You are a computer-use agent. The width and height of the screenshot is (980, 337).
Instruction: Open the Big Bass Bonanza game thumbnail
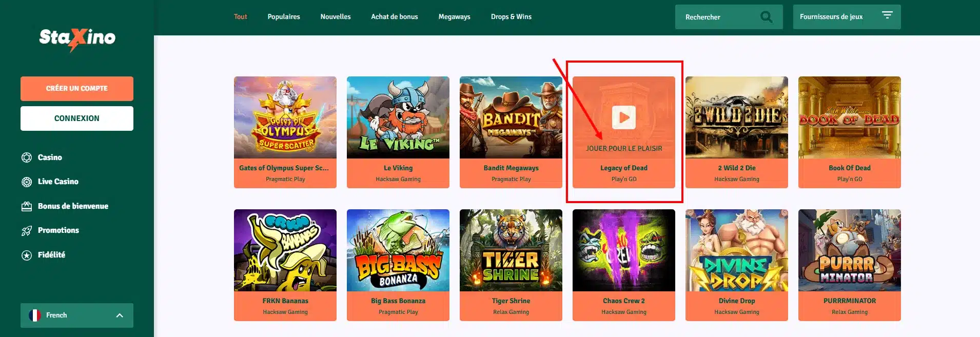point(398,250)
